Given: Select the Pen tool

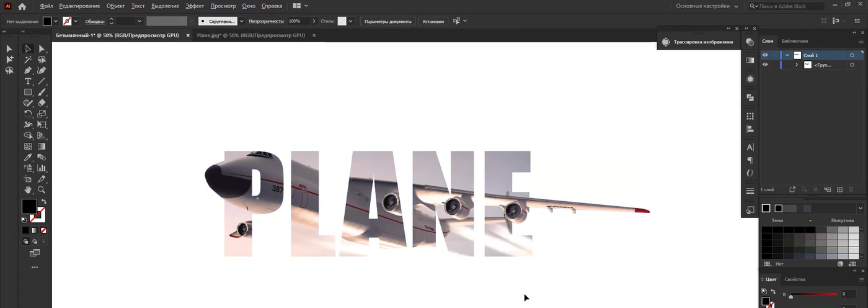Looking at the screenshot, I should [28, 71].
